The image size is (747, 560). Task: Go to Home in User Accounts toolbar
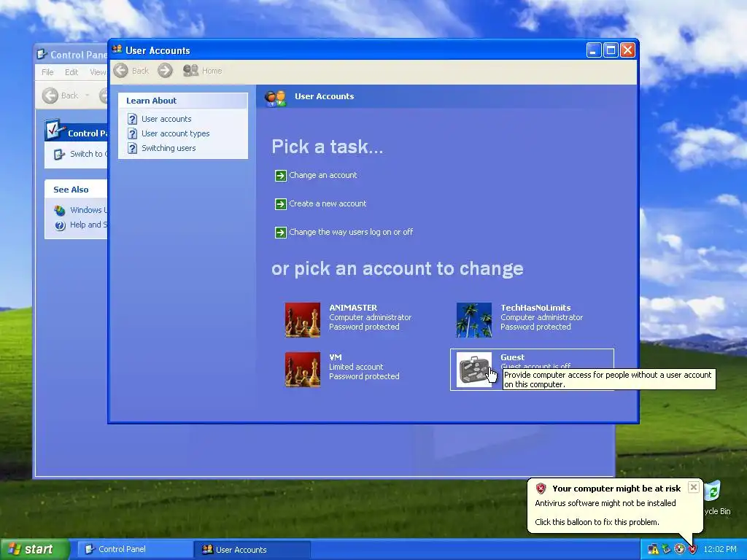point(203,71)
